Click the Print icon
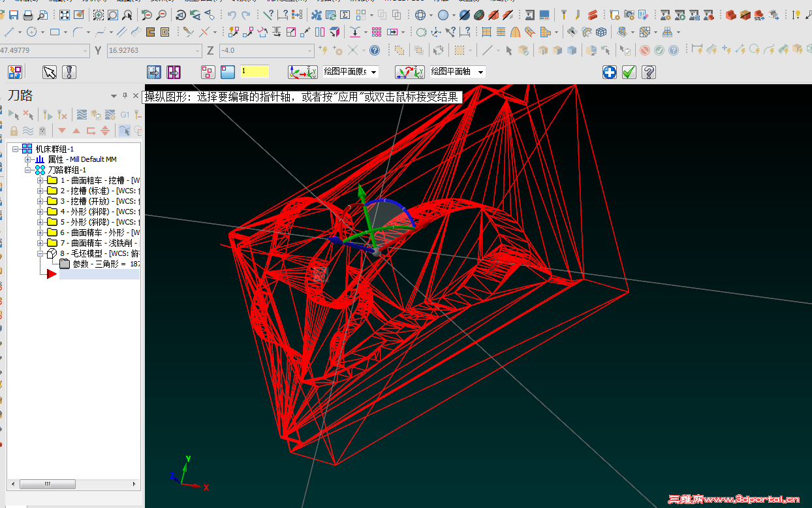Image resolution: width=812 pixels, height=508 pixels. [28, 14]
